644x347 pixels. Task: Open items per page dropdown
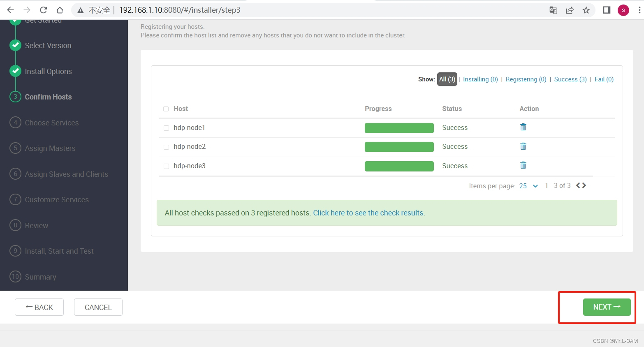528,186
